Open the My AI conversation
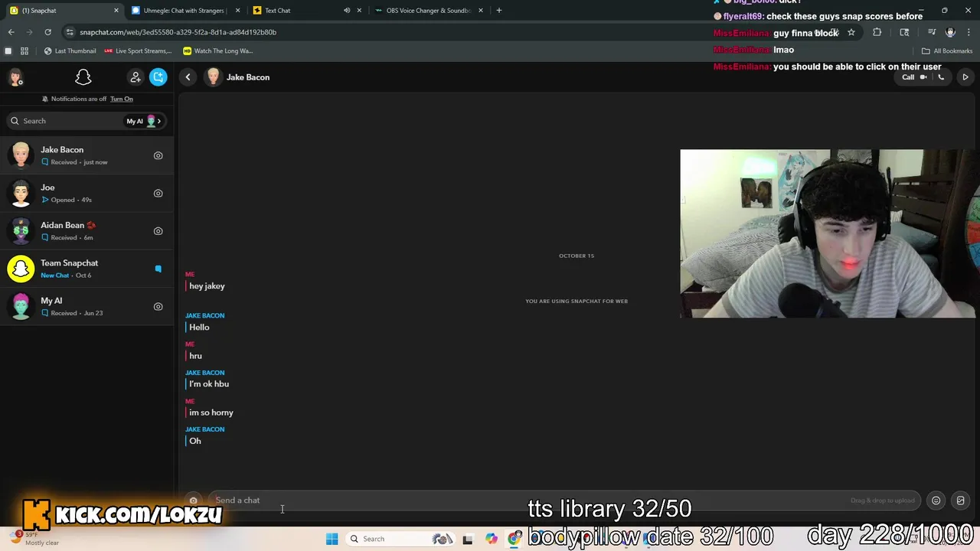The width and height of the screenshot is (980, 551). tap(87, 307)
